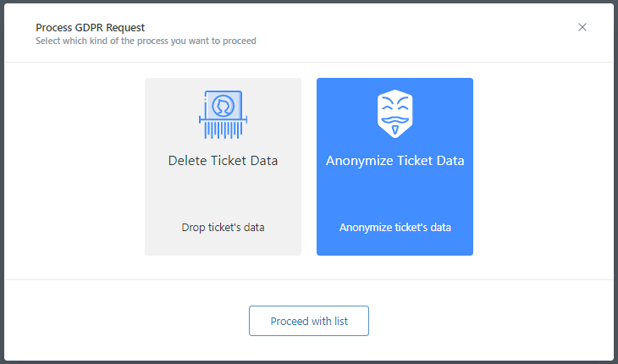The image size is (618, 364).
Task: Click the shredded paper strips graphic
Action: [x=223, y=130]
